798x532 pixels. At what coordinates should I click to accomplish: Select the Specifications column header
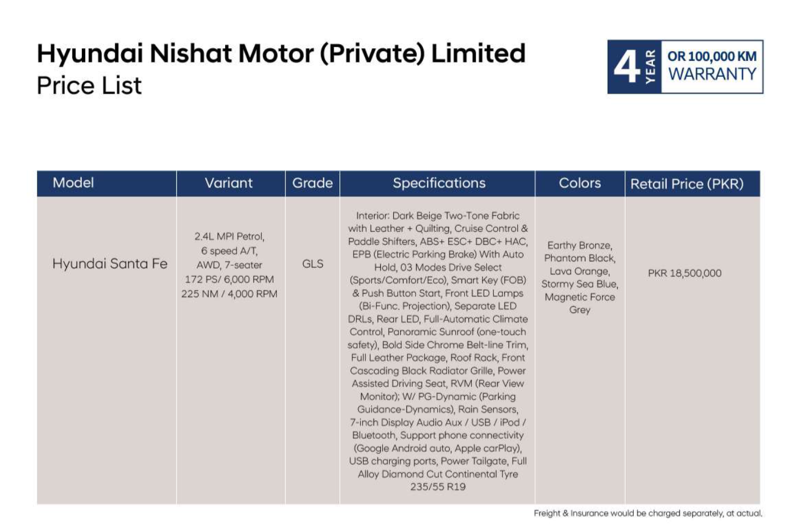(x=439, y=183)
